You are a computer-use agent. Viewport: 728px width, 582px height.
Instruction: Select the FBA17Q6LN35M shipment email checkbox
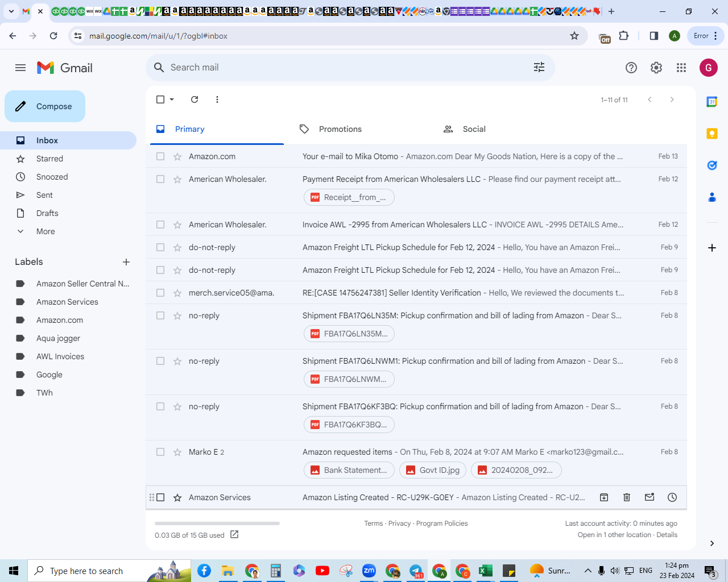[160, 315]
